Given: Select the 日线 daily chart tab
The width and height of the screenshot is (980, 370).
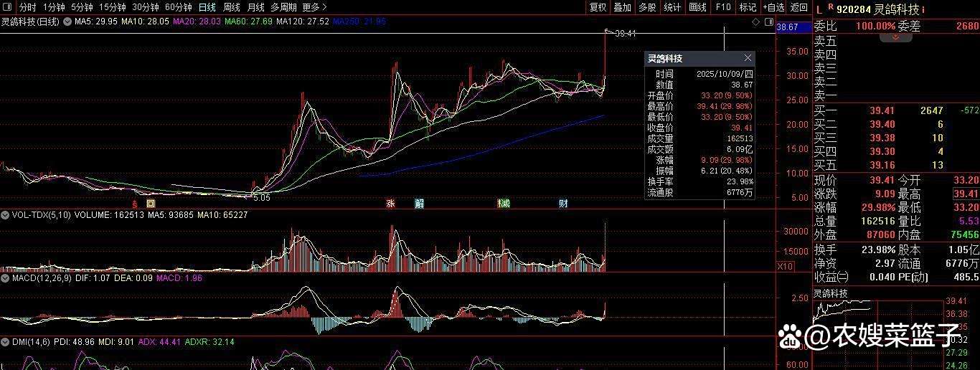Looking at the screenshot, I should click(x=207, y=7).
